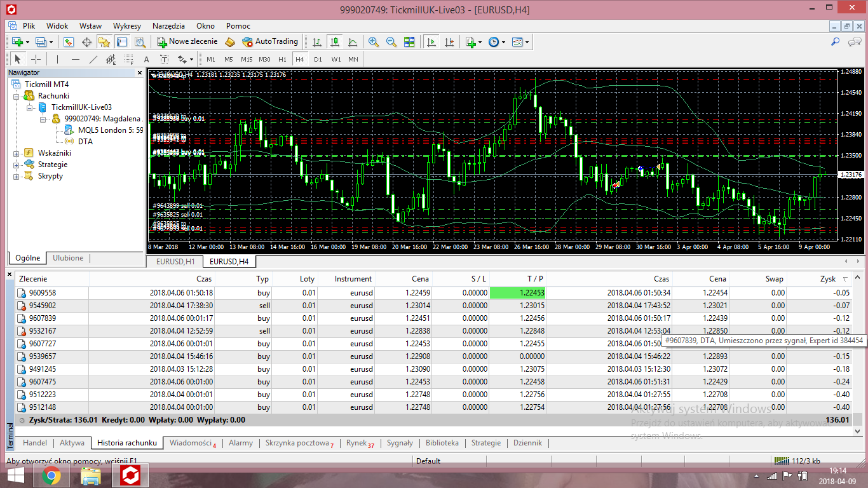Switch timeframe to M5

click(x=229, y=59)
